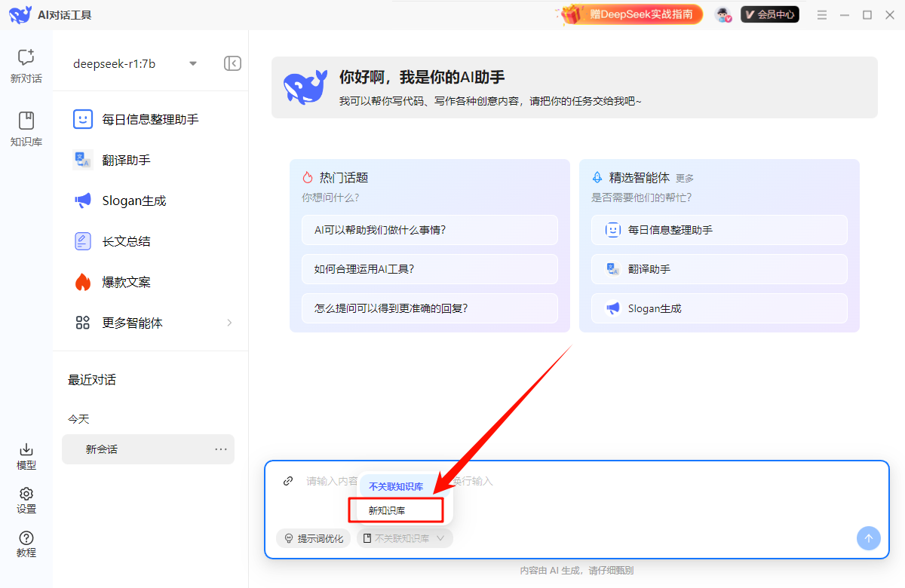
Task: Open options menu for 新会话 conversation
Action: [x=221, y=449]
